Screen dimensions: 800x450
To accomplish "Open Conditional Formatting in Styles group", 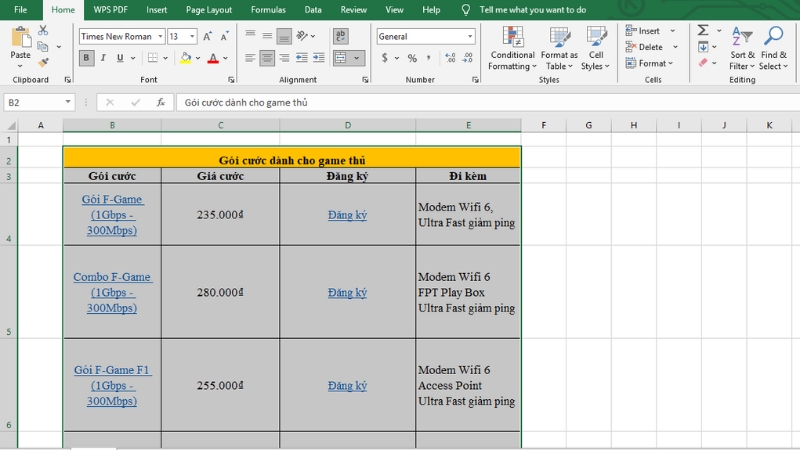I will [x=511, y=48].
